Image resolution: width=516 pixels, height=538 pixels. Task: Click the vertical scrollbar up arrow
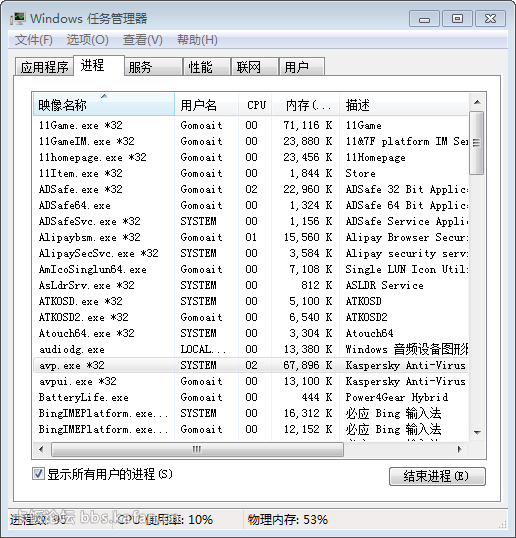[477, 102]
